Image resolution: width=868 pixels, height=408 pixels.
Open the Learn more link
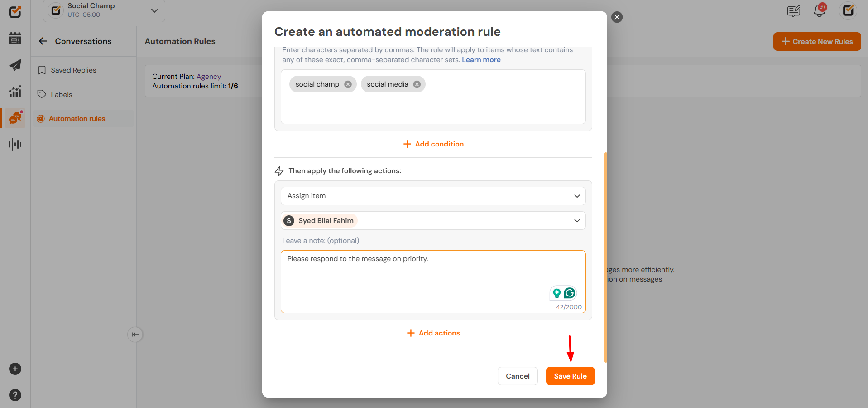point(481,60)
